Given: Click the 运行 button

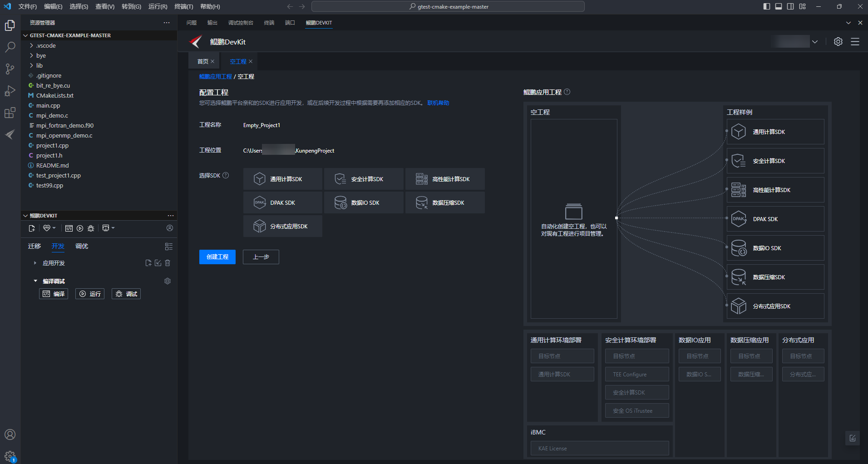Looking at the screenshot, I should pos(90,294).
